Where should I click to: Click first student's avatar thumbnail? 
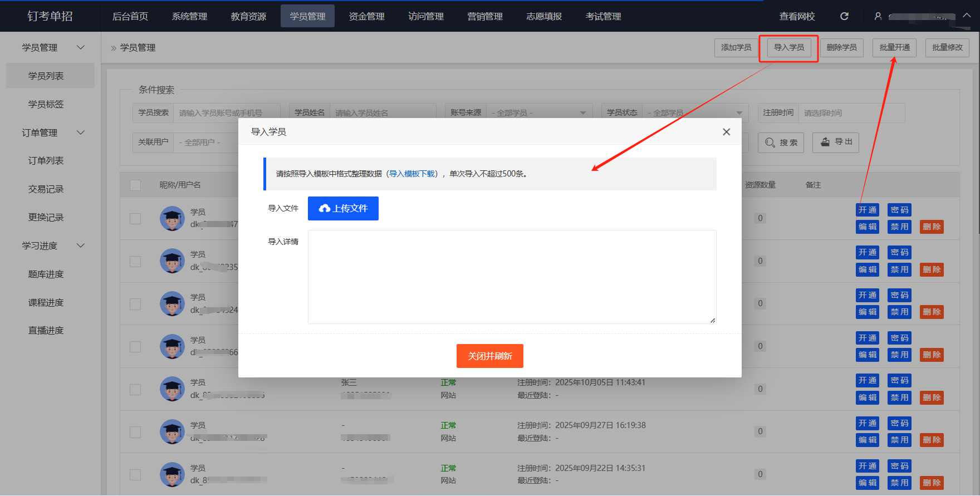coord(172,218)
